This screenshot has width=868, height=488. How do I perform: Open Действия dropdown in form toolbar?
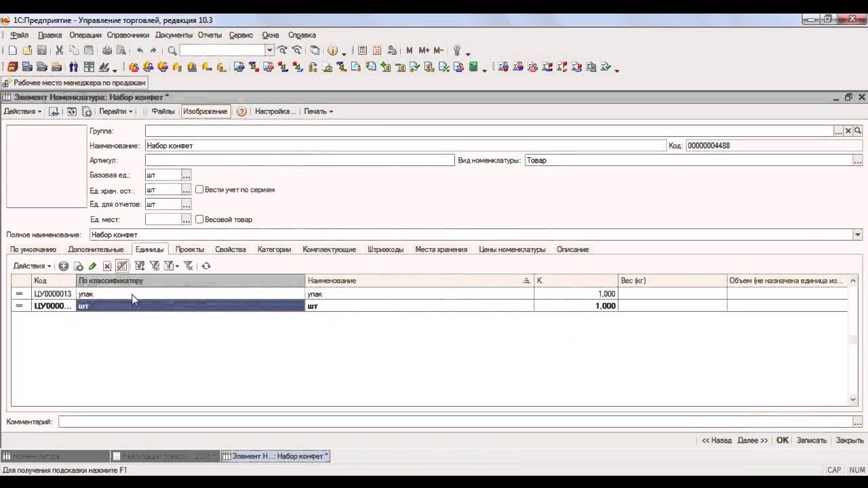pyautogui.click(x=22, y=111)
